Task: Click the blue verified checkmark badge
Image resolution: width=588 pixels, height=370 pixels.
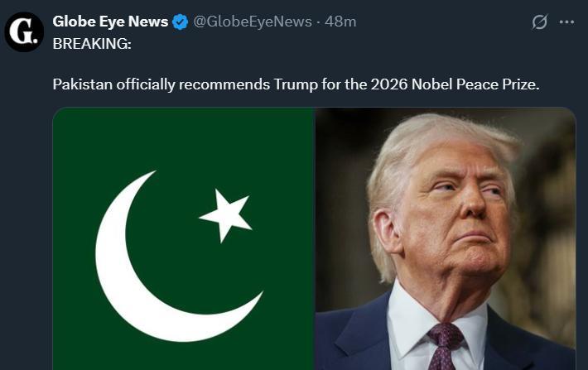Action: [181, 22]
